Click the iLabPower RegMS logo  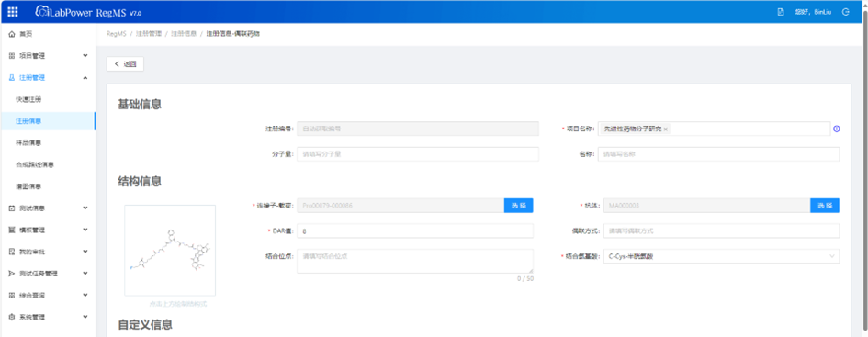pos(88,12)
